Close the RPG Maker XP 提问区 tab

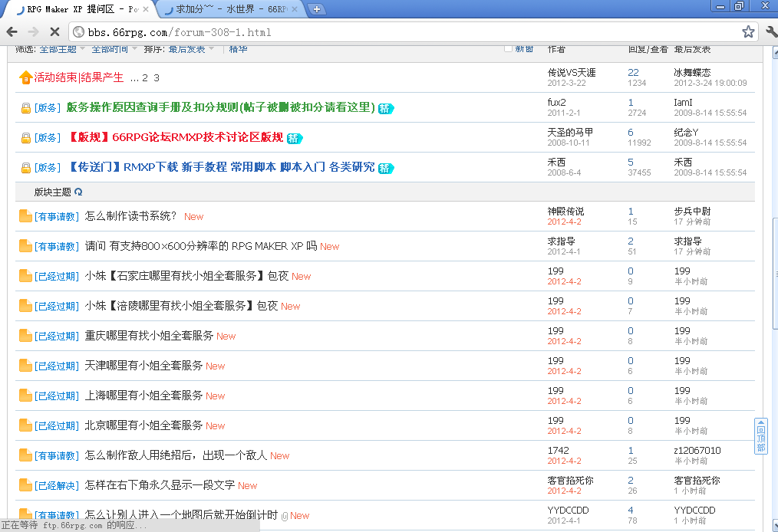pos(145,9)
